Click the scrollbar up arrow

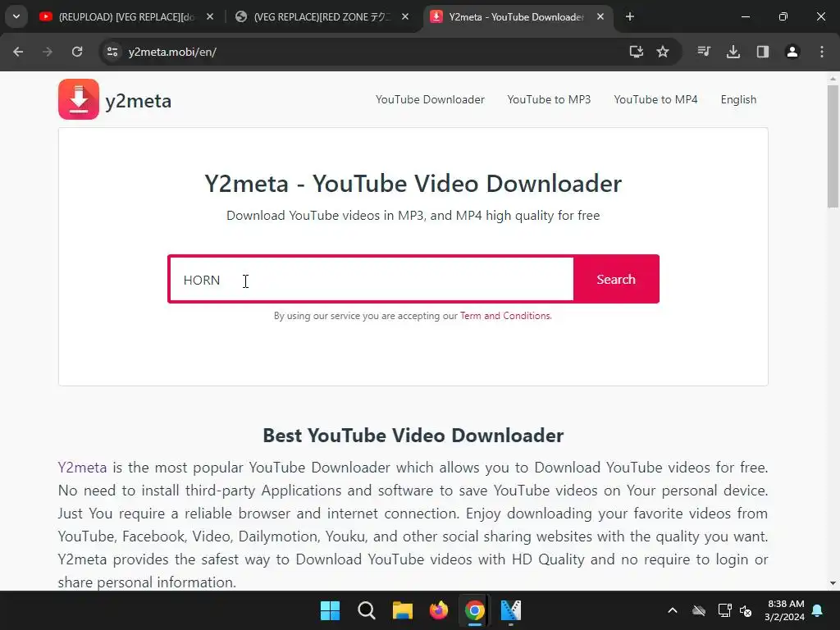[x=833, y=78]
